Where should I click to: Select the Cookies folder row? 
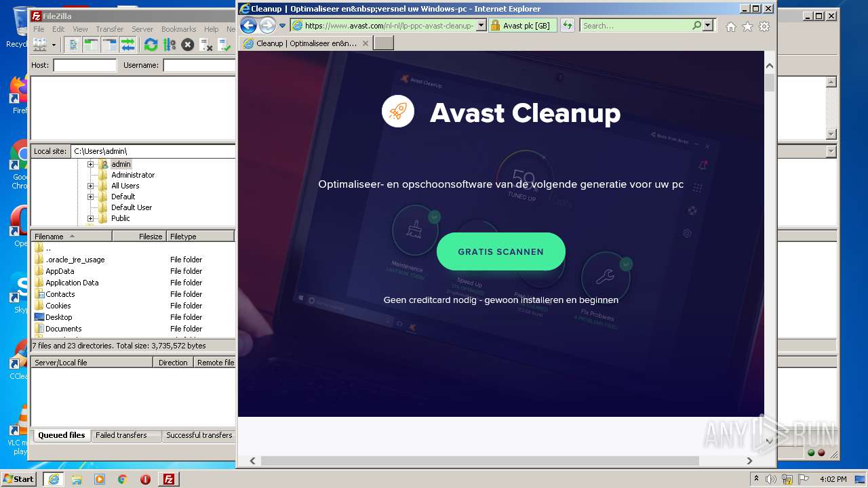coord(133,306)
